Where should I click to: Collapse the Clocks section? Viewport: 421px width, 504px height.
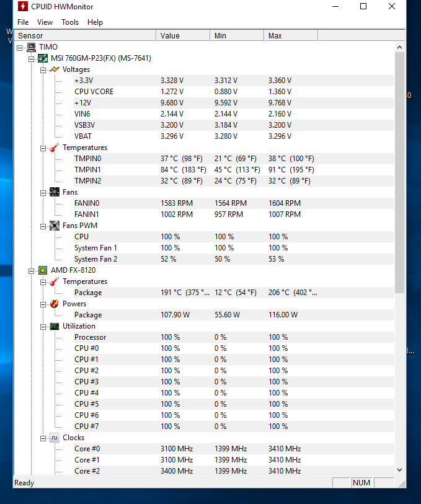(x=43, y=439)
